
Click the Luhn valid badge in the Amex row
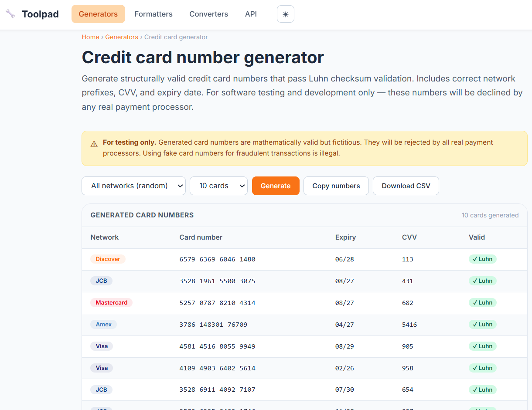482,325
